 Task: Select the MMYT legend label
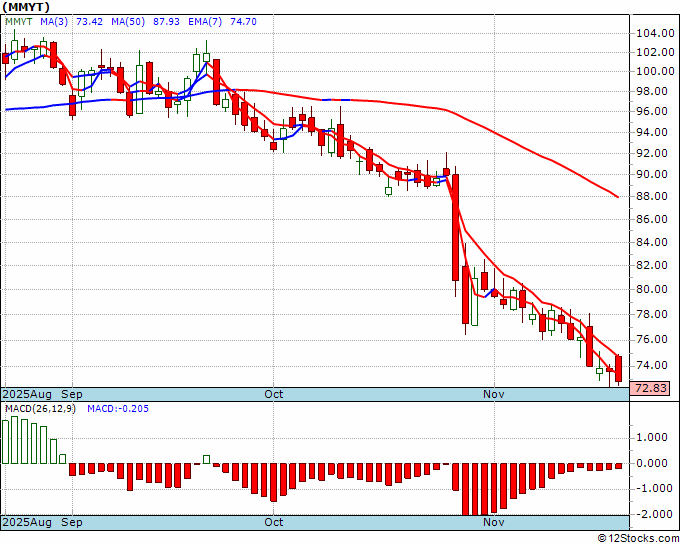19,22
